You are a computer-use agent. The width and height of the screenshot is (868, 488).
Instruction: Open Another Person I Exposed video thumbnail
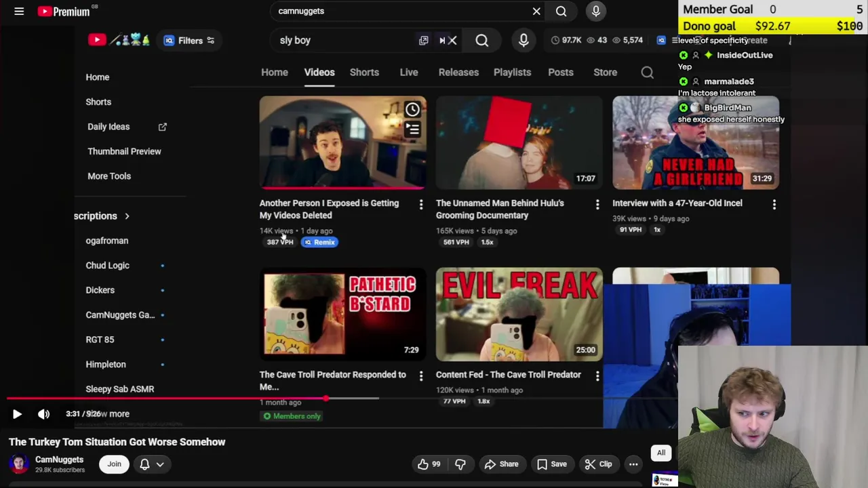[342, 142]
